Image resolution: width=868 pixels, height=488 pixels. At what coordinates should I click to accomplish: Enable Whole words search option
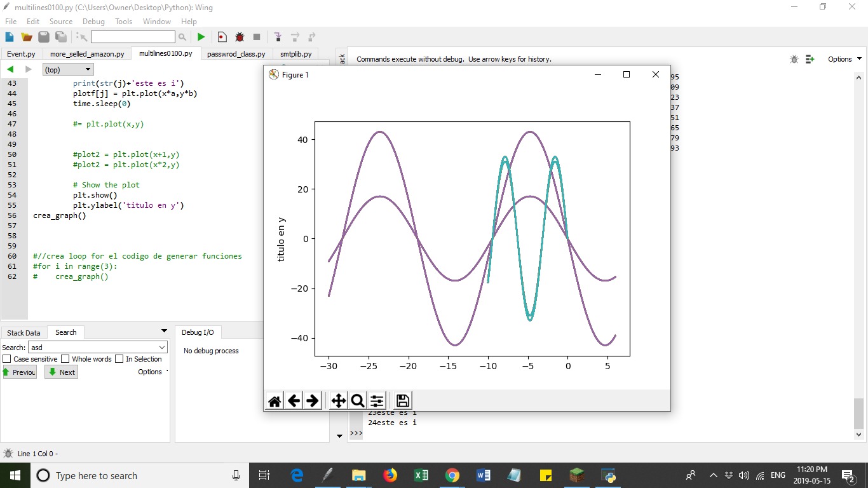65,359
